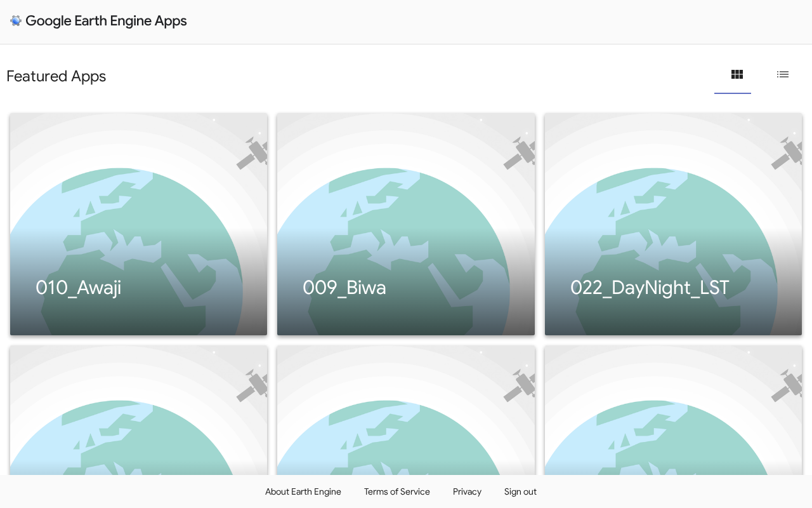Open the Terms of Service link
The width and height of the screenshot is (812, 508).
coord(397,491)
